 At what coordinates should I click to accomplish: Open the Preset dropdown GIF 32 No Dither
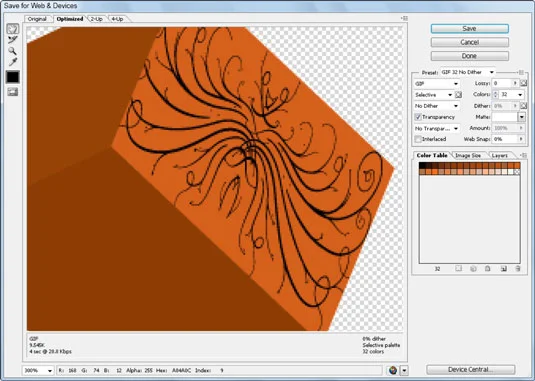click(467, 72)
